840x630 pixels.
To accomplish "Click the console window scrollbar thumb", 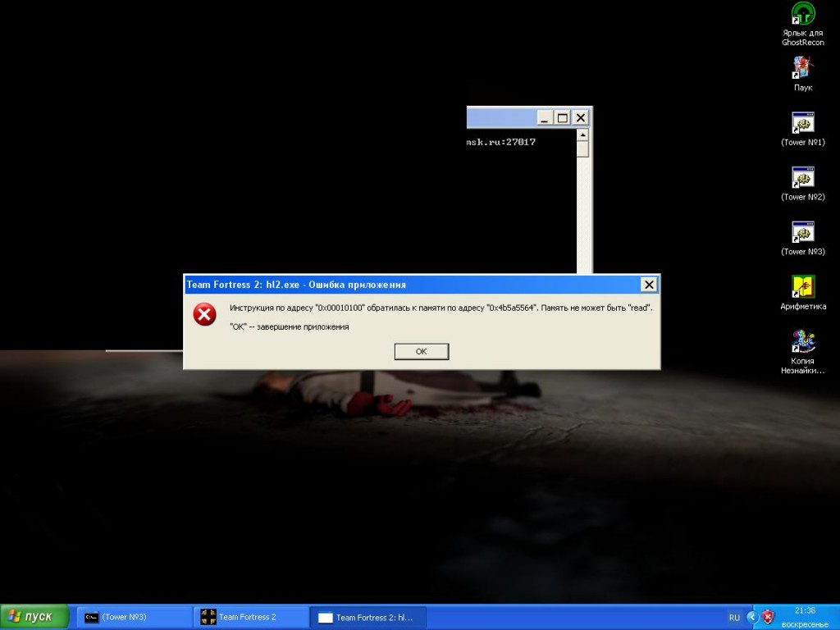I will (x=583, y=149).
